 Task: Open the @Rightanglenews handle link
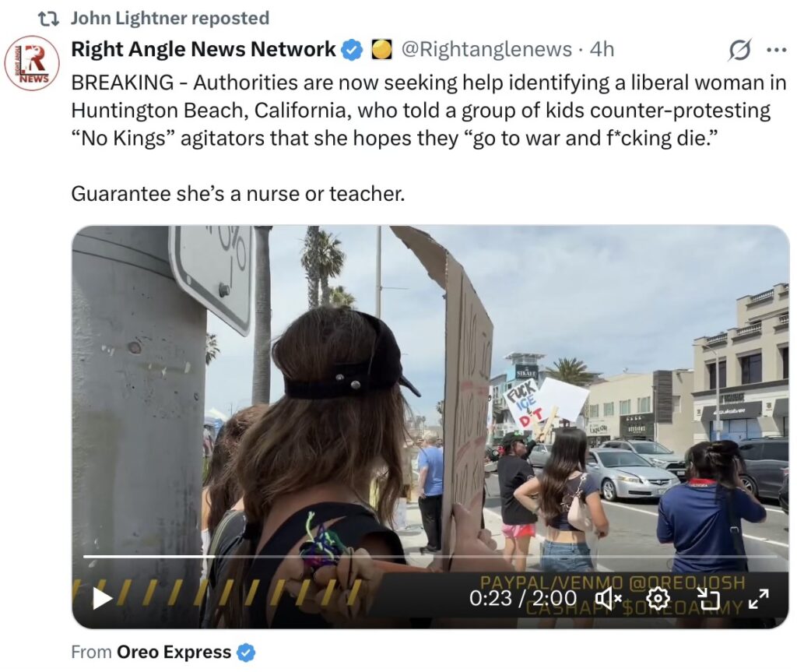click(x=486, y=49)
